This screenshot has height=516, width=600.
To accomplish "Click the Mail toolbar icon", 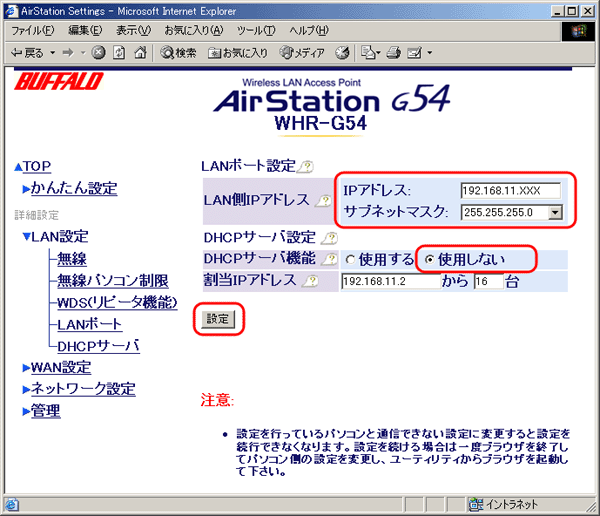I will (x=370, y=53).
